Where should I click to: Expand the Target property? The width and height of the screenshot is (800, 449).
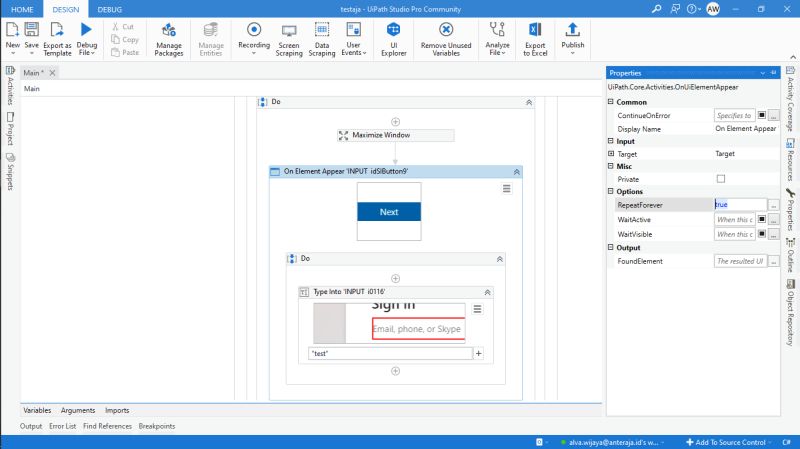(x=611, y=153)
